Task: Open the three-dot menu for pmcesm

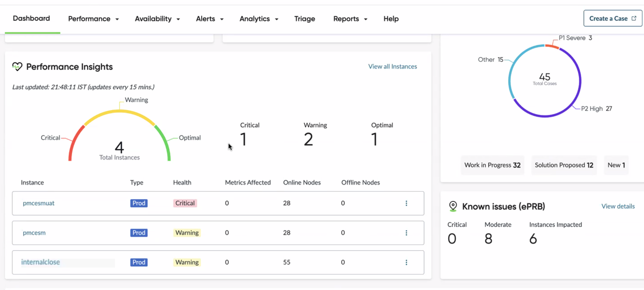Action: (x=406, y=233)
